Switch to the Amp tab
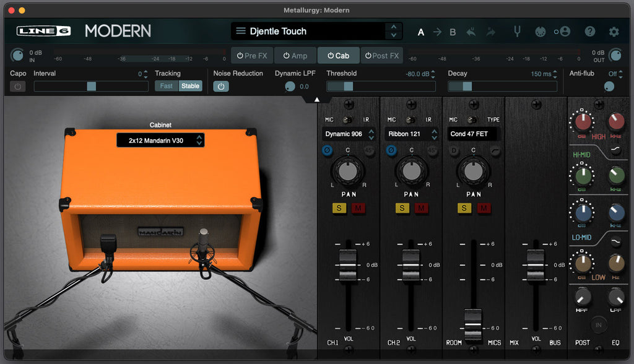Image resolution: width=634 pixels, height=364 pixels. [x=295, y=56]
